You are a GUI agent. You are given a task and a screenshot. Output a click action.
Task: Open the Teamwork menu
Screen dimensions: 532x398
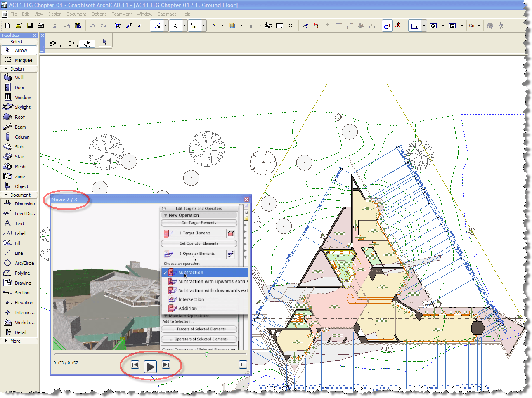point(122,14)
